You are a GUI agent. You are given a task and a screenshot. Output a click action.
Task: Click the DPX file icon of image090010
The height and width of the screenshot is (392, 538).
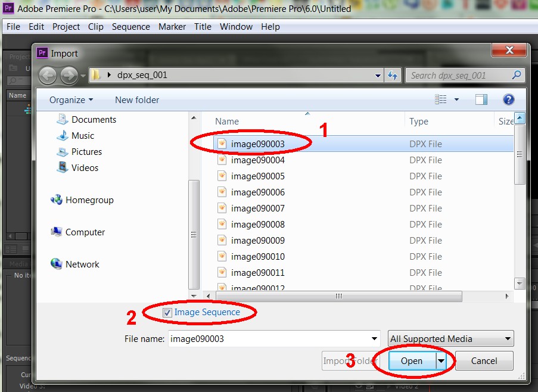pyautogui.click(x=222, y=256)
